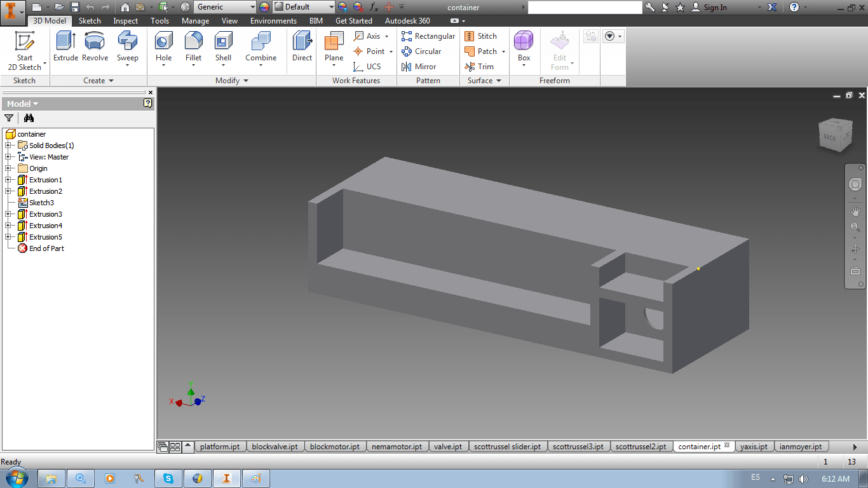Viewport: 868px width, 488px height.
Task: Expand the Extrusion3 node
Action: coord(8,214)
